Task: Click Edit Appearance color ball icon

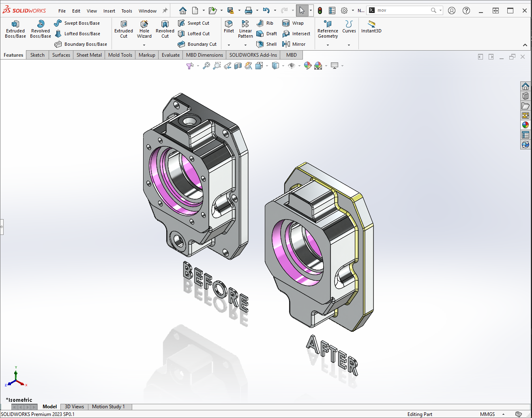Action: click(x=308, y=66)
